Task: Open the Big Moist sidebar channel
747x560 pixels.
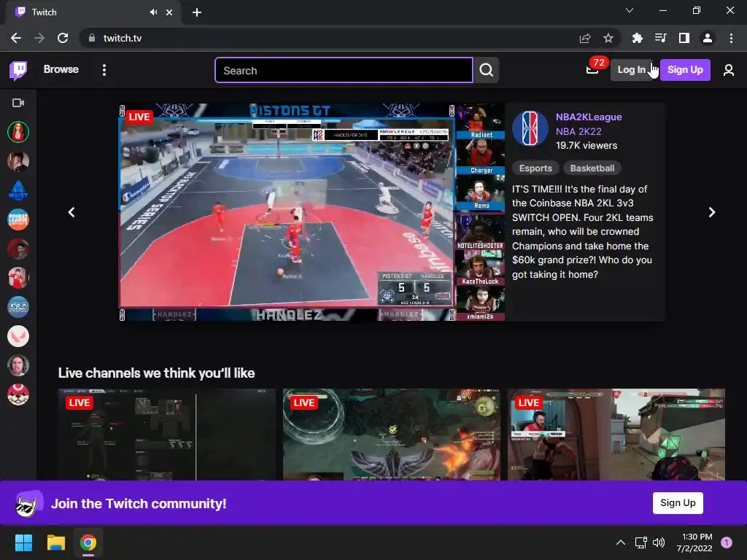Action: 18,190
